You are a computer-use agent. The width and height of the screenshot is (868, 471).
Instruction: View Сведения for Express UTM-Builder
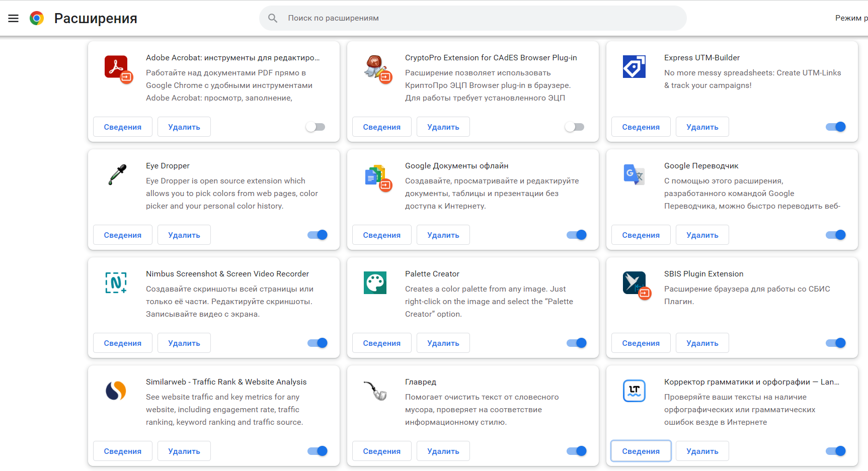coord(641,127)
